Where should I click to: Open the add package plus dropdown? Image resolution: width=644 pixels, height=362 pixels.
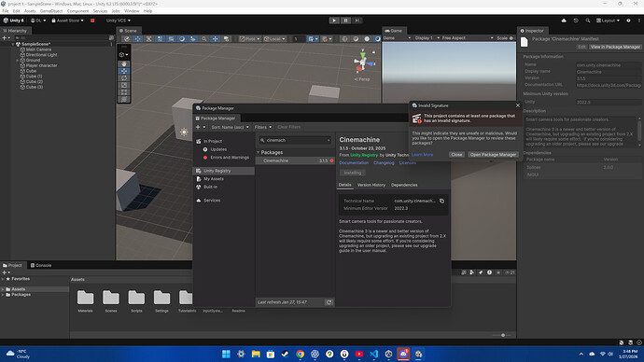tap(201, 127)
